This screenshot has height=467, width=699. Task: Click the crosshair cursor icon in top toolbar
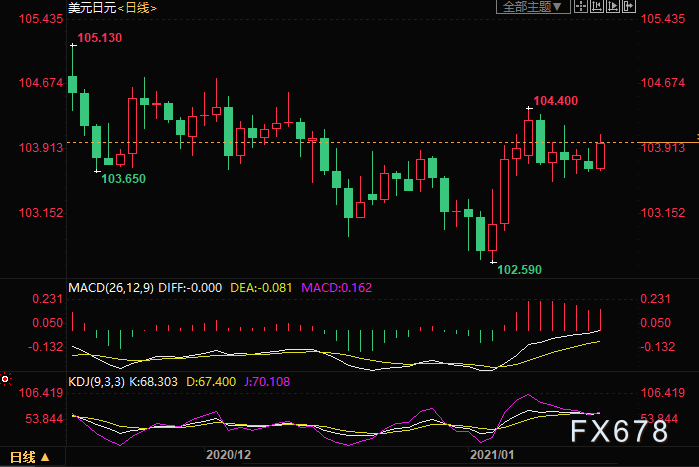581,7
